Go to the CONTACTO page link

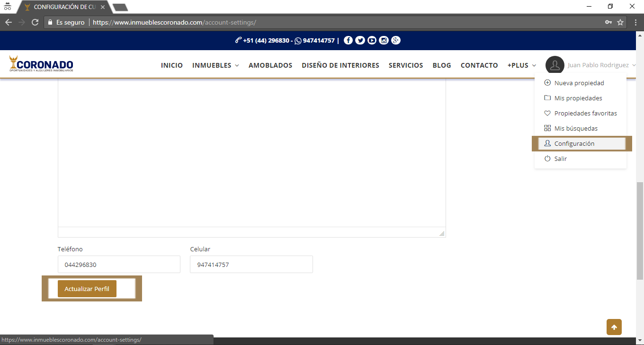click(x=479, y=65)
